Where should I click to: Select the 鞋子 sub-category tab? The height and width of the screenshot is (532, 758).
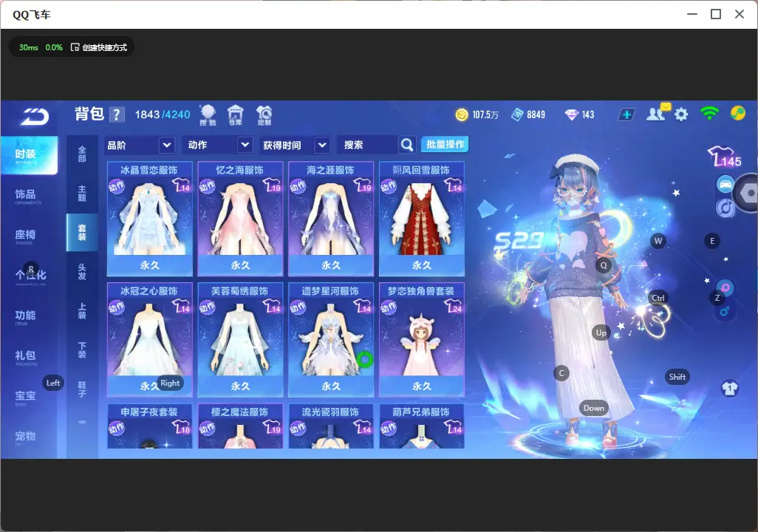(x=82, y=389)
